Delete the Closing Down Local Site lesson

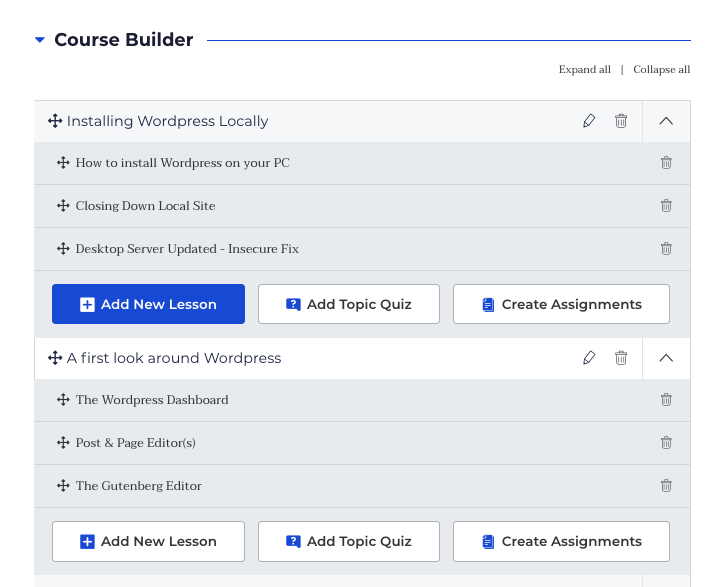click(x=666, y=206)
